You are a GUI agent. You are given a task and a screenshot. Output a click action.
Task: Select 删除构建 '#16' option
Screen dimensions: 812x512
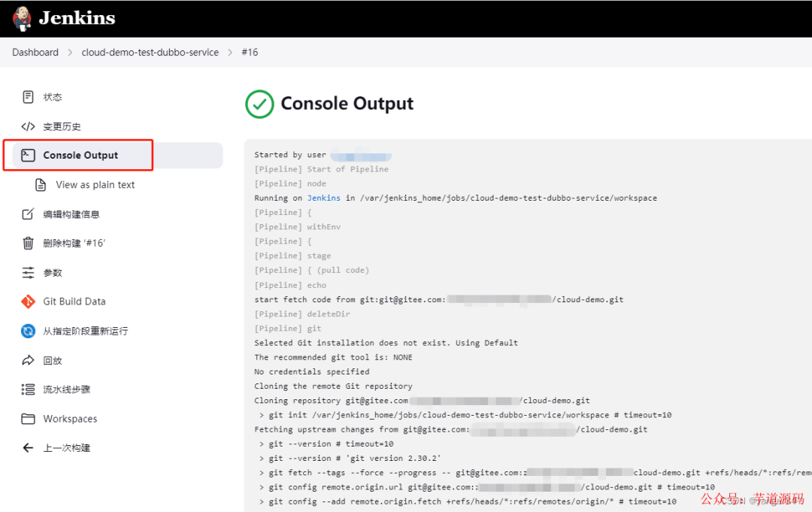(74, 243)
